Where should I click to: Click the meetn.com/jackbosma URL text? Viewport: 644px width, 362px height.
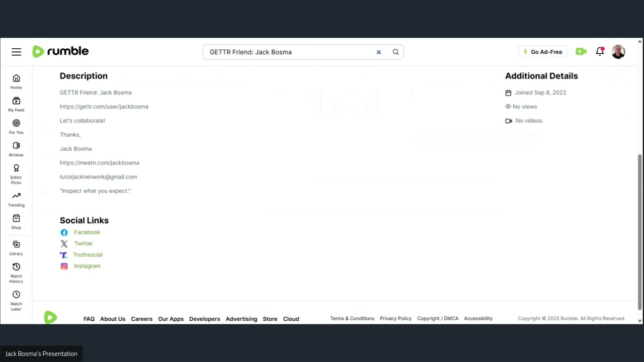coord(100,163)
